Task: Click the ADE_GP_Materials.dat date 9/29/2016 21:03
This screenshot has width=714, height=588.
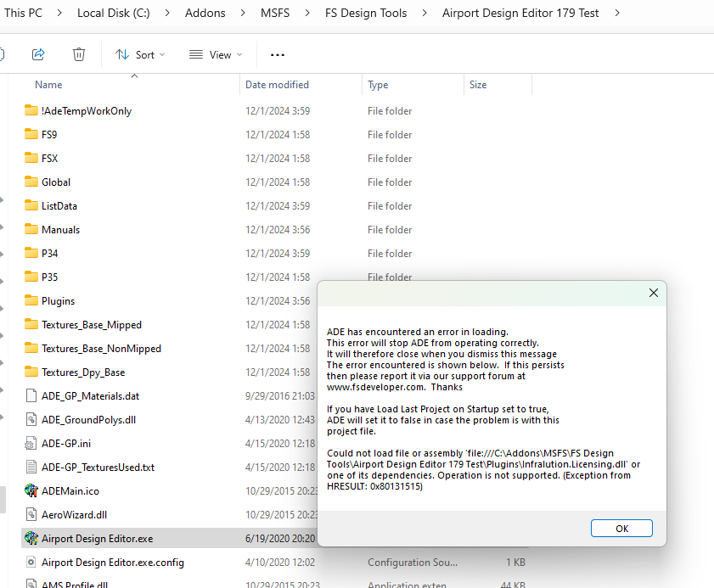Action: click(x=279, y=396)
